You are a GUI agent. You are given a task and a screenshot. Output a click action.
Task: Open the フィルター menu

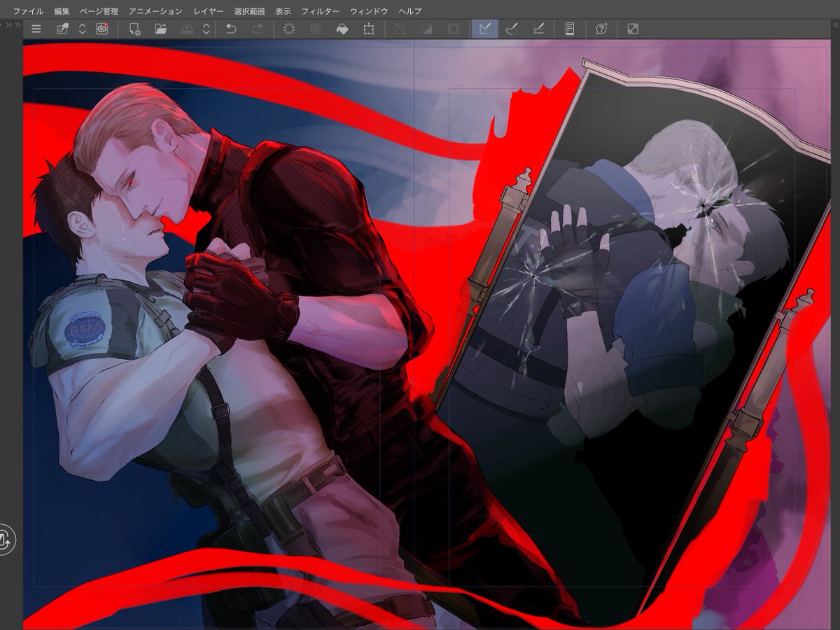click(x=320, y=11)
